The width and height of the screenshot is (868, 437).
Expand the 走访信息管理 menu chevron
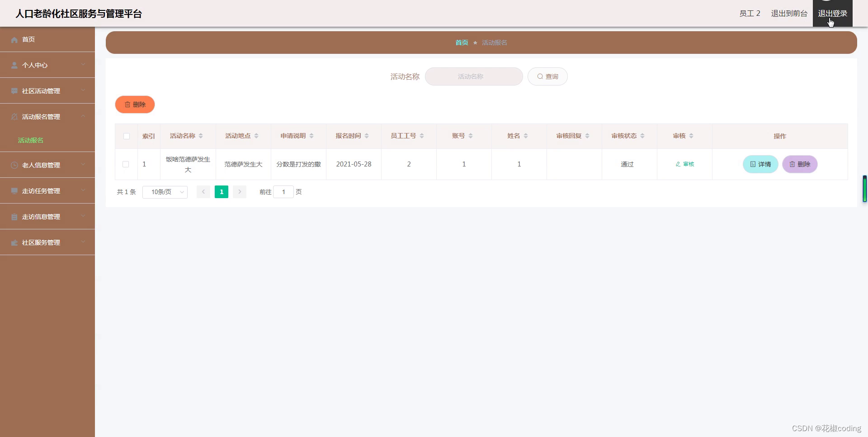click(x=83, y=216)
